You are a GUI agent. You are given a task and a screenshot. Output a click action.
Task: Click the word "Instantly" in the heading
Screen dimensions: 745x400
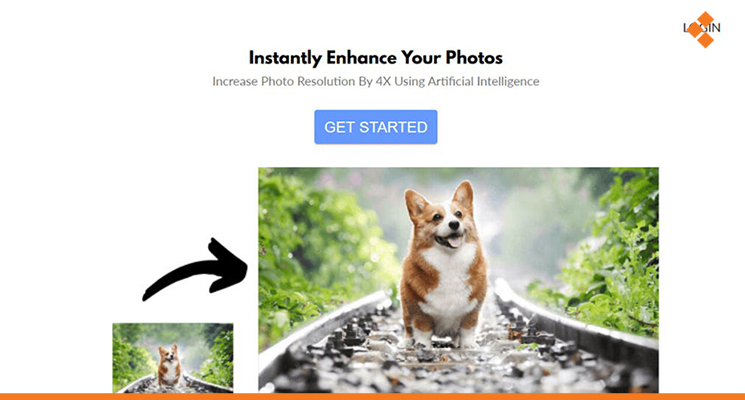(285, 58)
